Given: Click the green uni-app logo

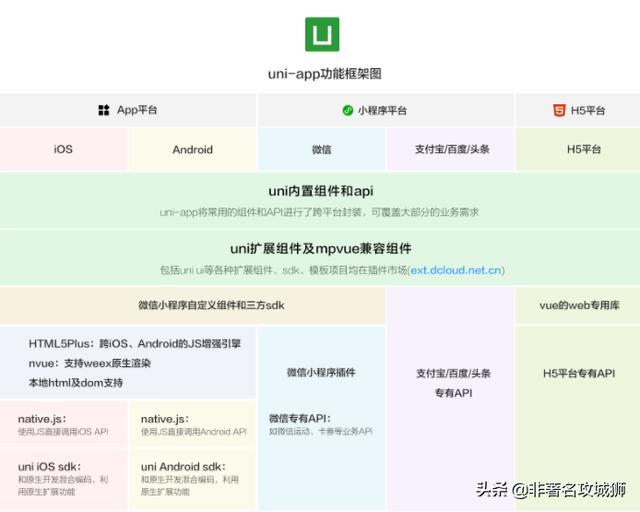Looking at the screenshot, I should [321, 34].
